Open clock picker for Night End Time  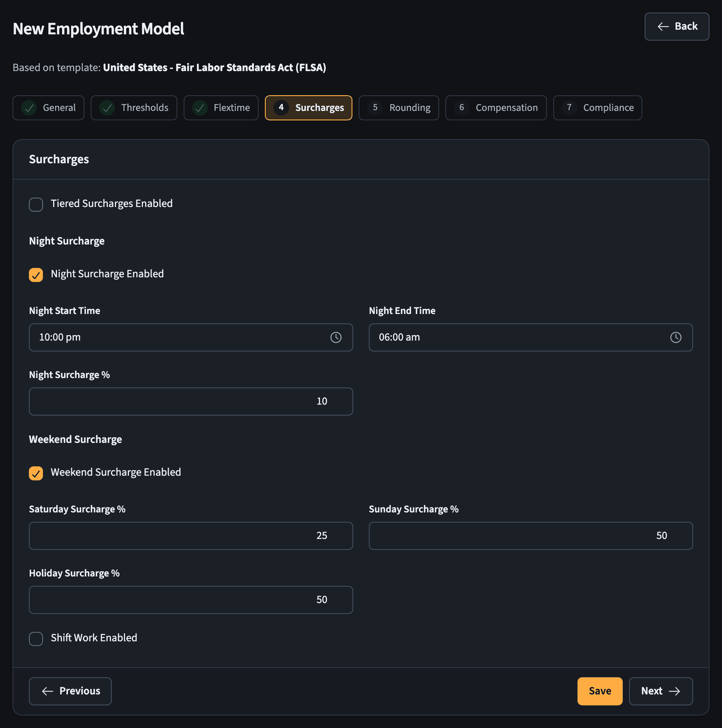point(676,337)
